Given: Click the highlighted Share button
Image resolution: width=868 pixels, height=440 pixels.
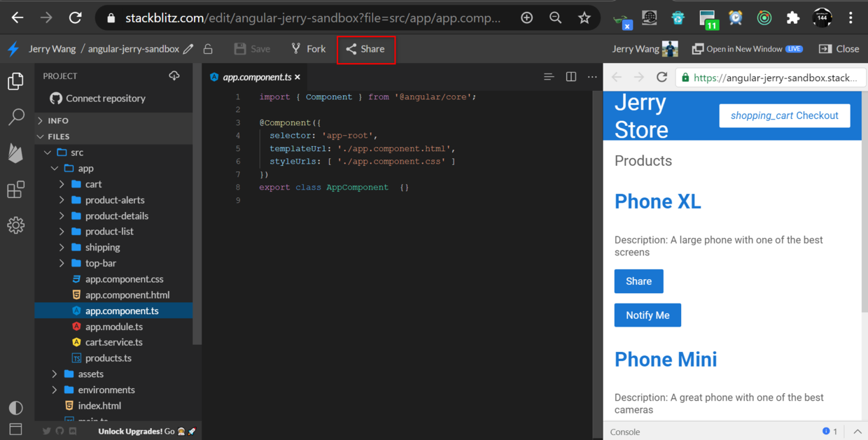Looking at the screenshot, I should tap(366, 49).
